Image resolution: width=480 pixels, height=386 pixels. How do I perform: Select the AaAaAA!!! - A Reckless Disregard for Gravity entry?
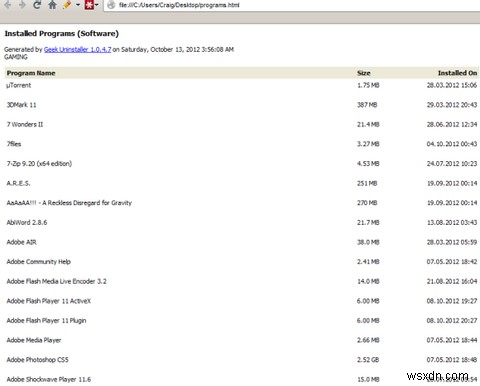(69, 203)
